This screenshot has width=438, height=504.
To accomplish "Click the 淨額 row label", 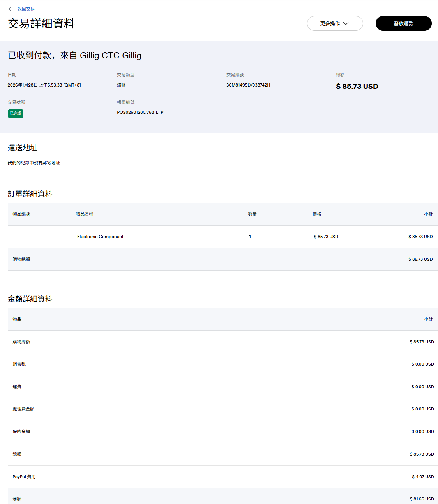I will (x=17, y=499).
